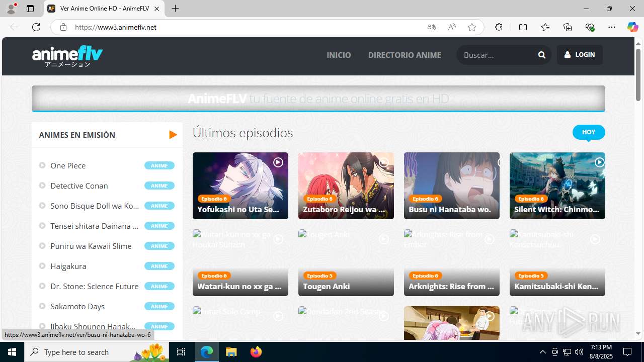Open DIRECTORIO ANIME menu

405,55
